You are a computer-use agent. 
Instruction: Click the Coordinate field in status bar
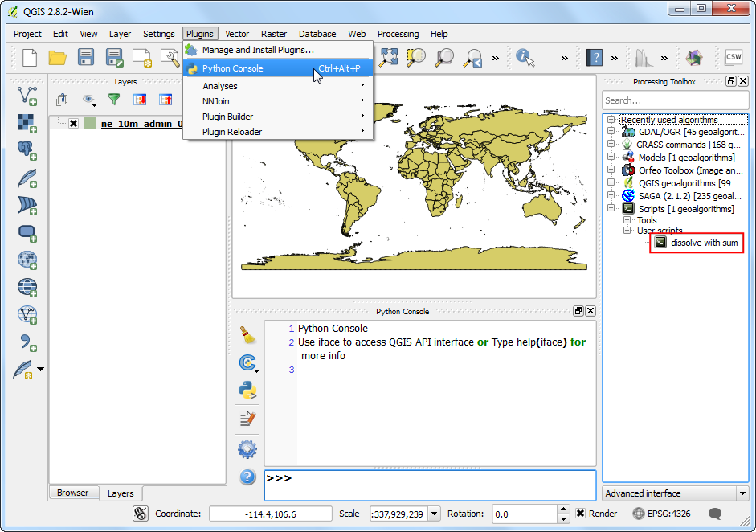pyautogui.click(x=271, y=514)
